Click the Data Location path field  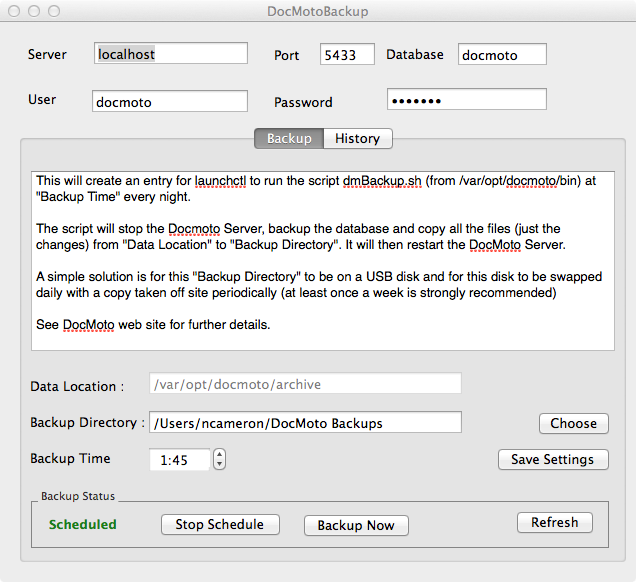coord(305,383)
